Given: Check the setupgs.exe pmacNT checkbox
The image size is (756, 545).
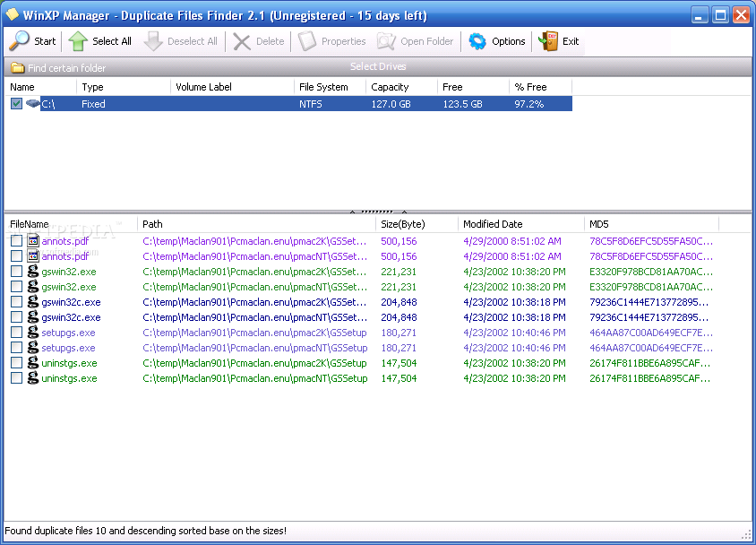Looking at the screenshot, I should tap(16, 348).
